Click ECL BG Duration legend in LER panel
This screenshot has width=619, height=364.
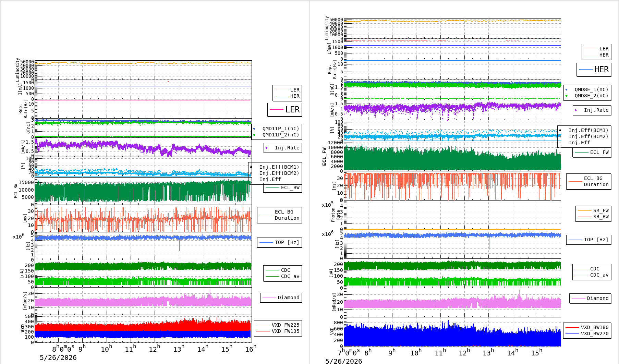tap(287, 215)
